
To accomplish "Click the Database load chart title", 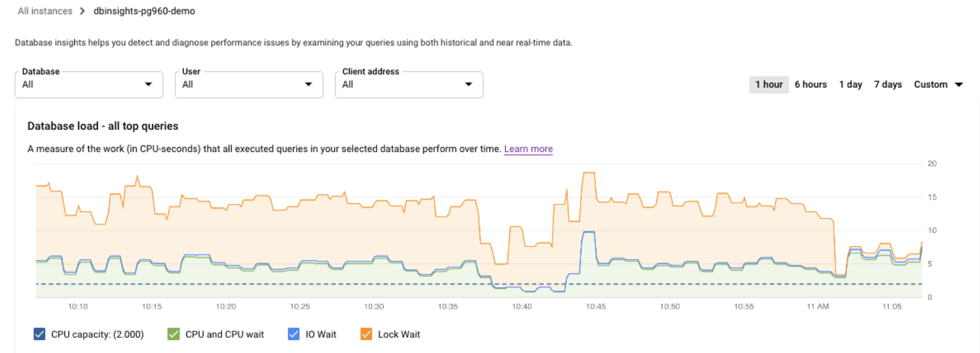I will [102, 126].
